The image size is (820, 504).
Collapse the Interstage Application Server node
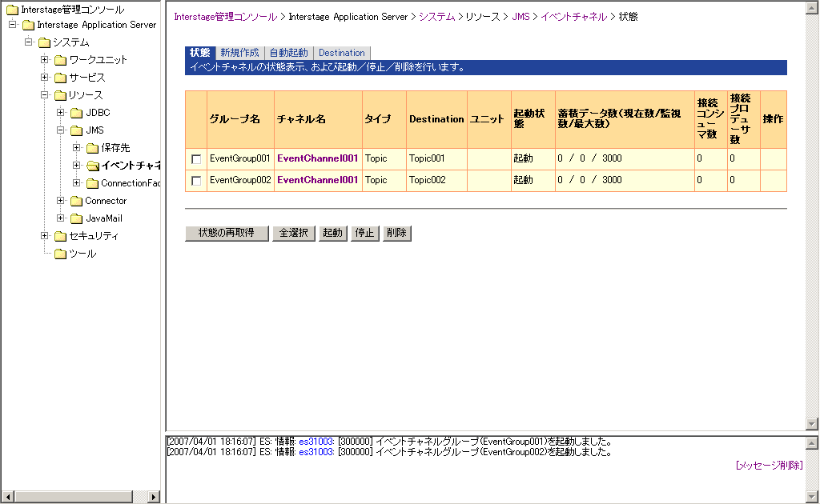(x=12, y=24)
